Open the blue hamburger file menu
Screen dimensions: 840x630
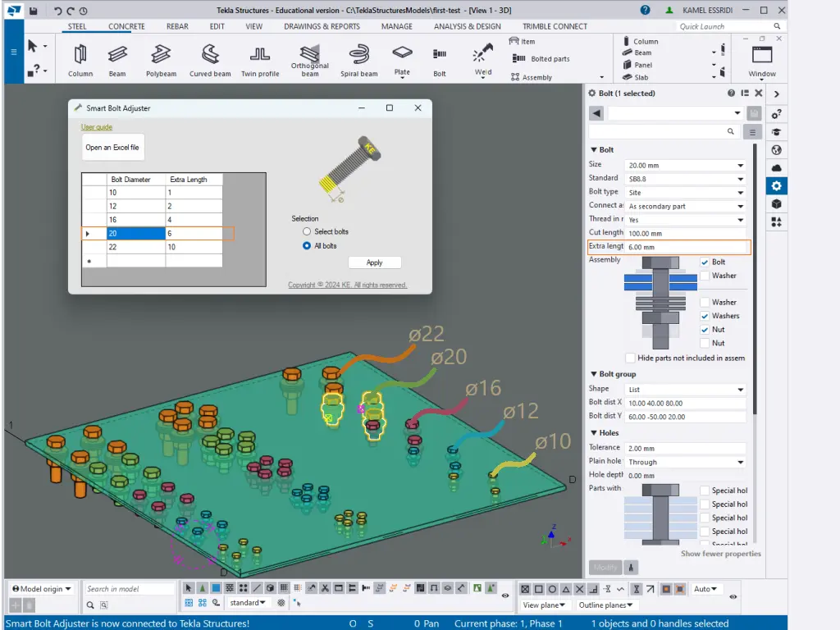pos(14,52)
